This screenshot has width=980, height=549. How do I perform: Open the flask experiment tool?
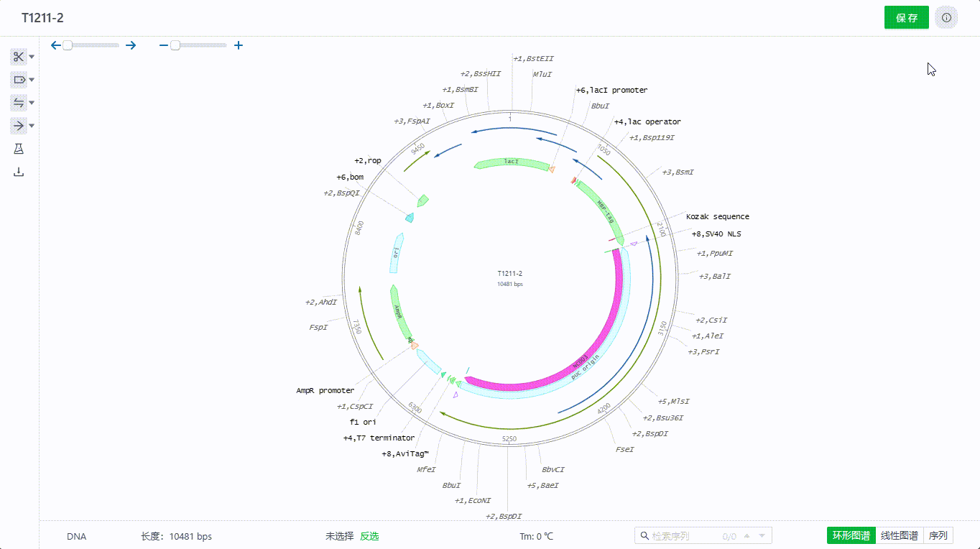19,149
